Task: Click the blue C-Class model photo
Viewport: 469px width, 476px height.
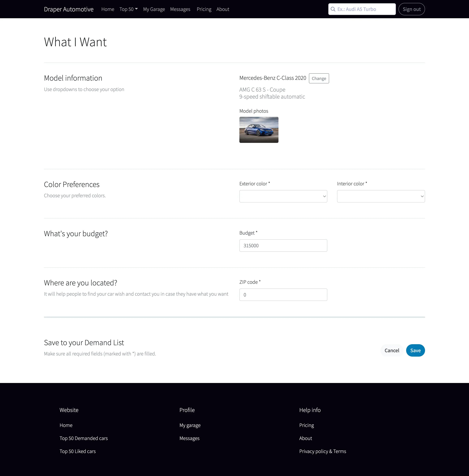Action: click(259, 130)
